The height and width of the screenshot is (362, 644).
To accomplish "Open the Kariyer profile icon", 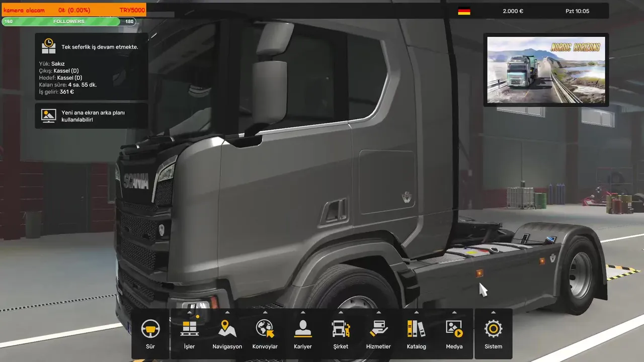I will tap(303, 328).
